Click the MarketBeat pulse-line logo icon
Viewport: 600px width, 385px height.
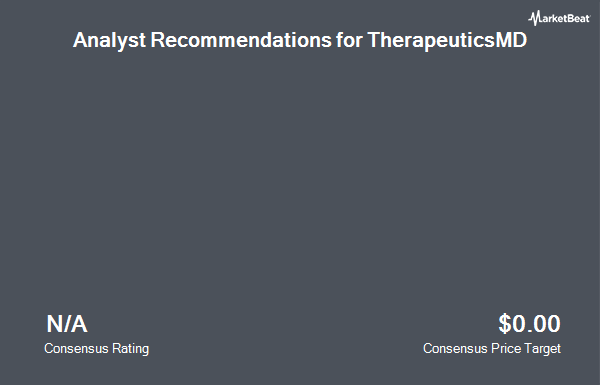[534, 18]
